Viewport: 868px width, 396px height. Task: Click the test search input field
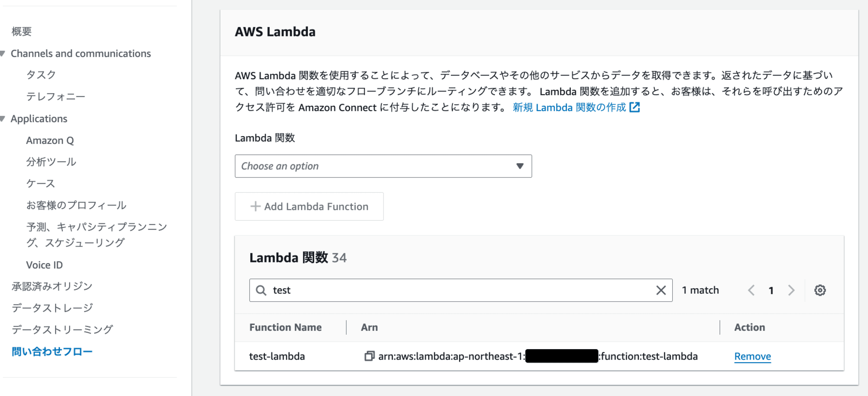pyautogui.click(x=461, y=290)
